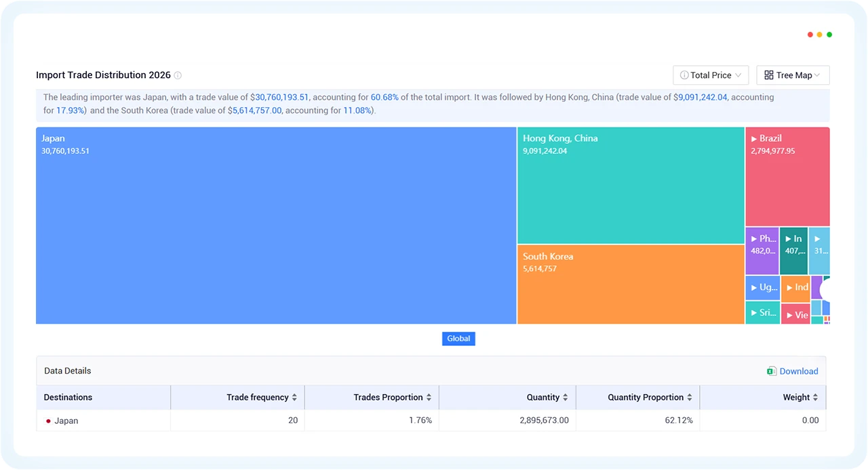Click sort arrows beside Weight header
This screenshot has height=470, width=868.
coord(815,397)
